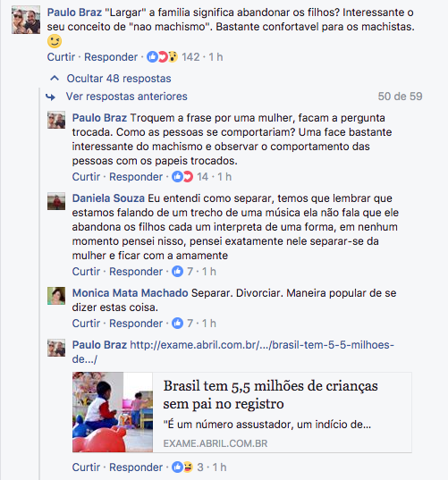
Task: Toggle Curtir on Monica Mata Machado's reply
Action: click(x=86, y=324)
